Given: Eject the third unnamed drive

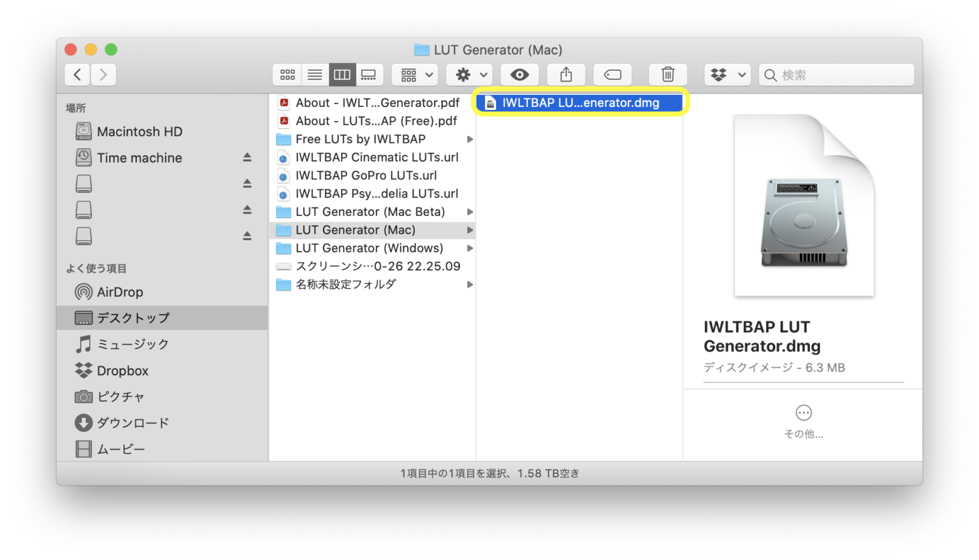Looking at the screenshot, I should click(x=247, y=236).
